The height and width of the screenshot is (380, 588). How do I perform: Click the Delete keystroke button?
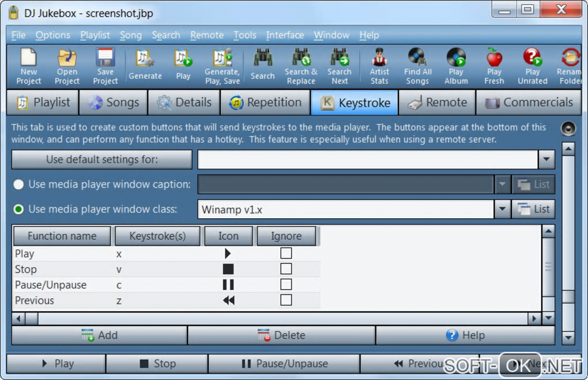pyautogui.click(x=281, y=335)
